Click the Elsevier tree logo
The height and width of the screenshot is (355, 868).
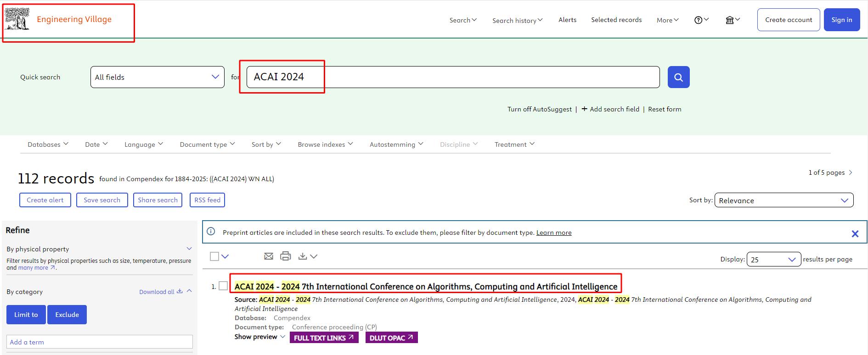(17, 19)
